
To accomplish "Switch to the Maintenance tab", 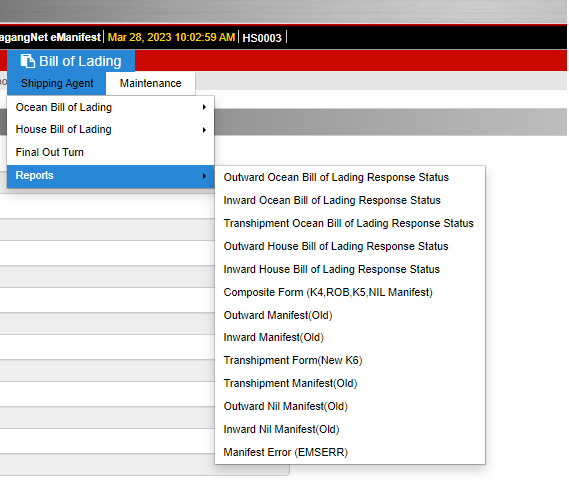I will pos(151,83).
